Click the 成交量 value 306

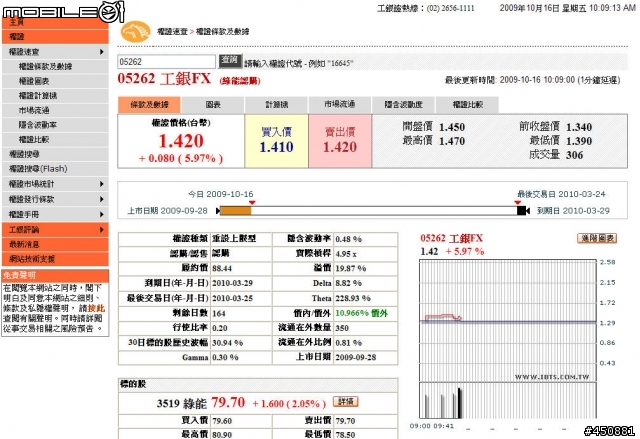click(x=574, y=155)
